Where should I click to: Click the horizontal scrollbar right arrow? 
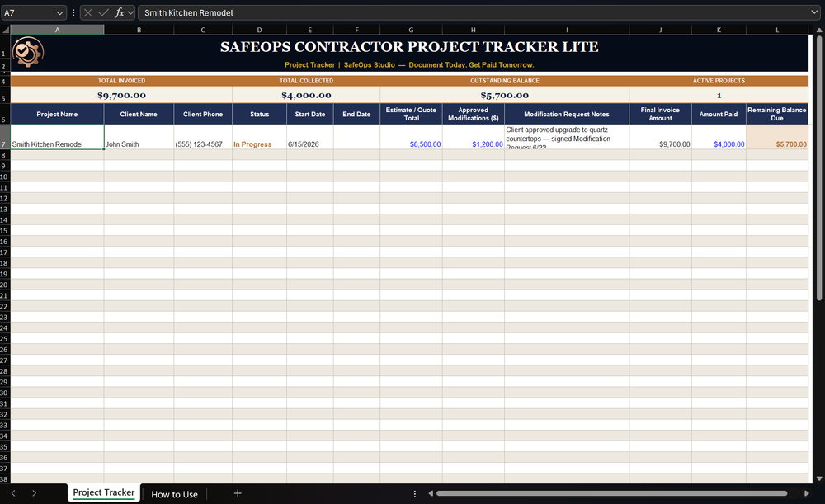pyautogui.click(x=807, y=493)
